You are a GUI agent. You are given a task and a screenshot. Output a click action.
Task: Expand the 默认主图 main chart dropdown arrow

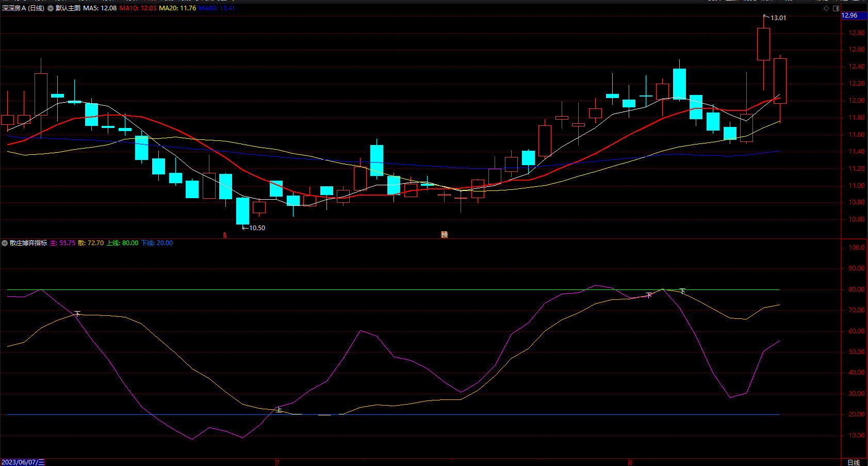51,8
